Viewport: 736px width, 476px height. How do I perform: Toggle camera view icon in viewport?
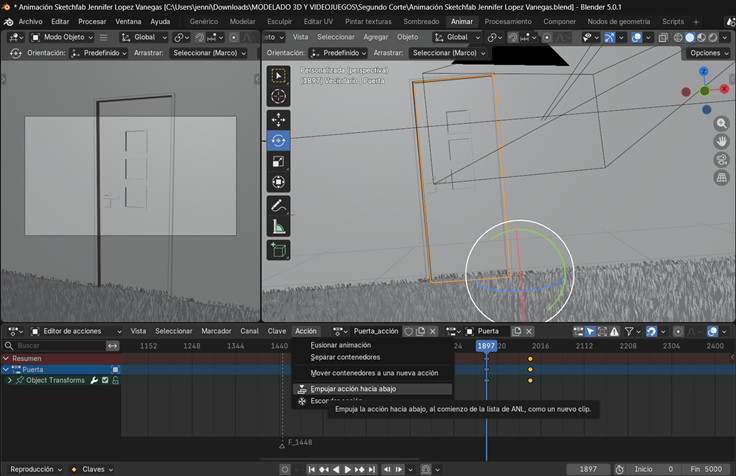tap(721, 159)
